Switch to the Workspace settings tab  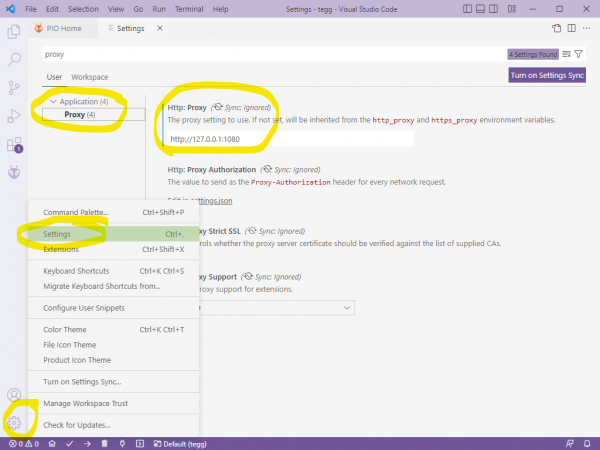tap(90, 77)
